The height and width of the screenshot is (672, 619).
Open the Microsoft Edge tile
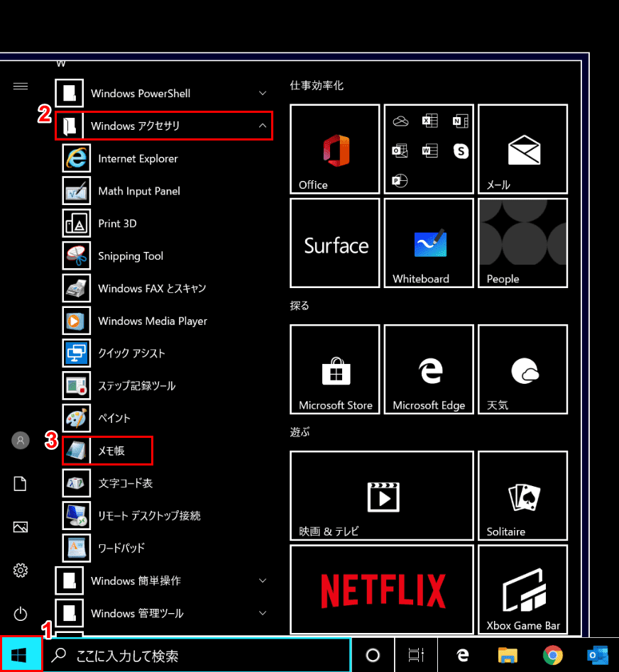(429, 369)
